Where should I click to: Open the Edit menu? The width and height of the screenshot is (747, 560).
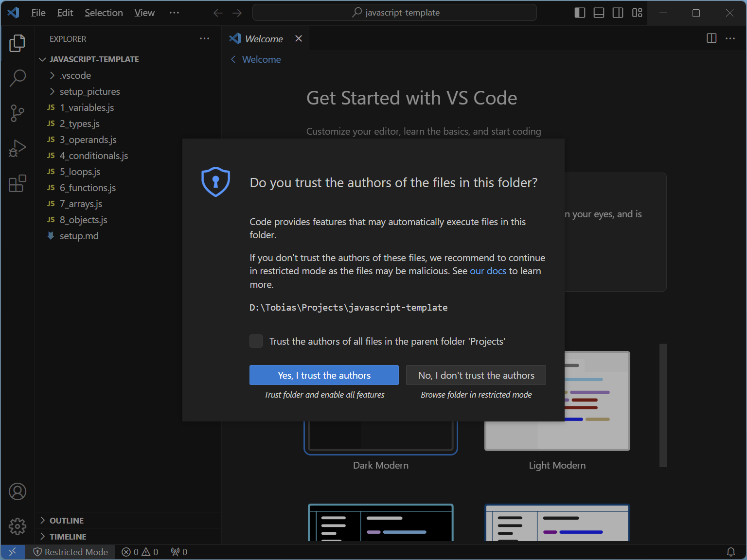point(65,13)
